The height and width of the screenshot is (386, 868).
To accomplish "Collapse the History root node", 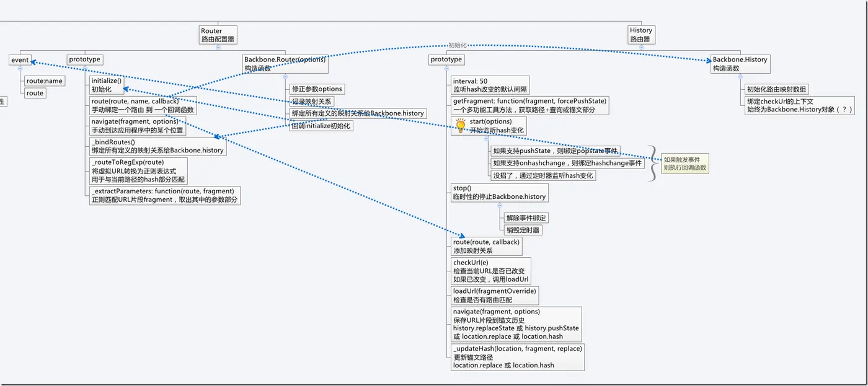I will pyautogui.click(x=640, y=47).
